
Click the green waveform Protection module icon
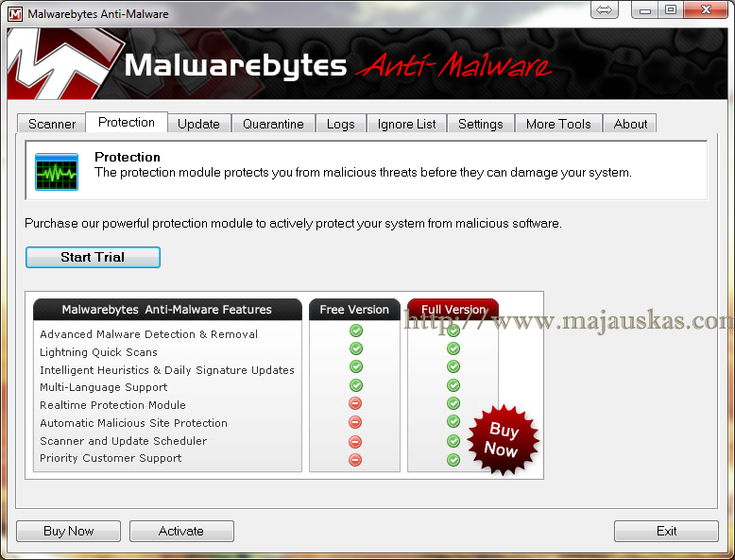57,171
